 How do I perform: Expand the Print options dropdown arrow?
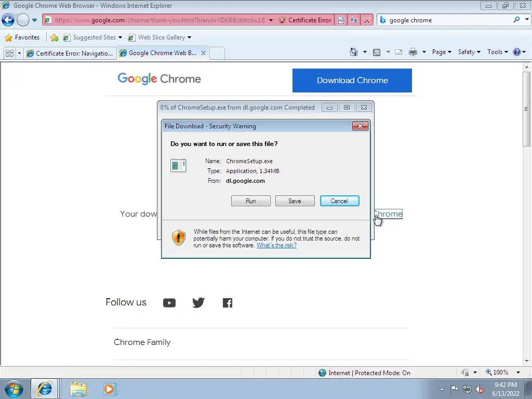pyautogui.click(x=424, y=52)
